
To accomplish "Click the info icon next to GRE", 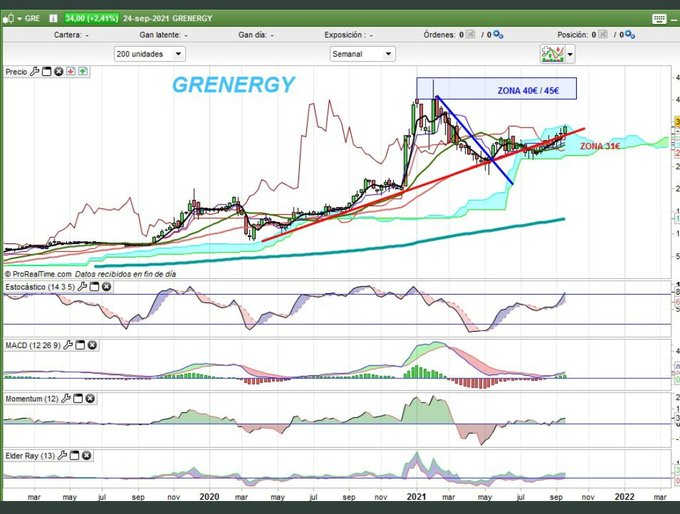I will point(53,18).
